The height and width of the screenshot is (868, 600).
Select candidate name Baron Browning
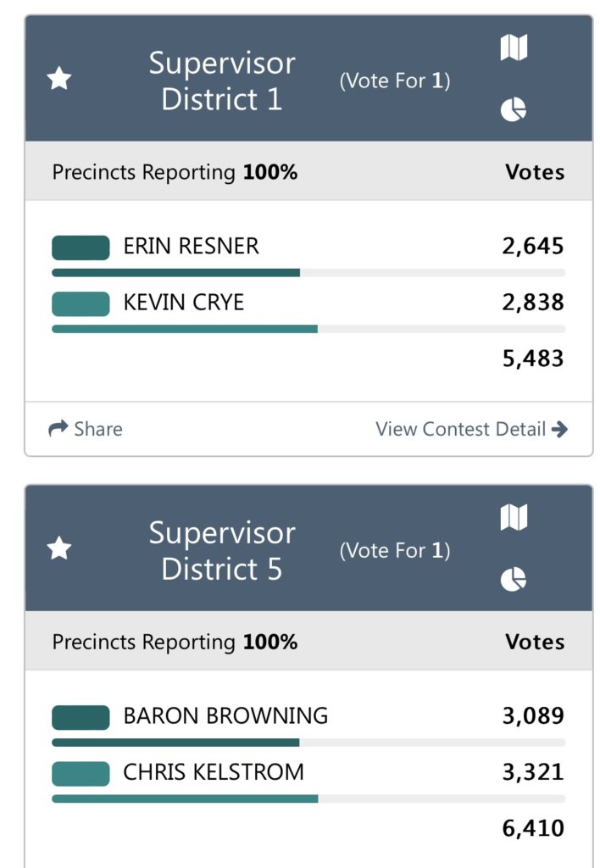pyautogui.click(x=225, y=716)
